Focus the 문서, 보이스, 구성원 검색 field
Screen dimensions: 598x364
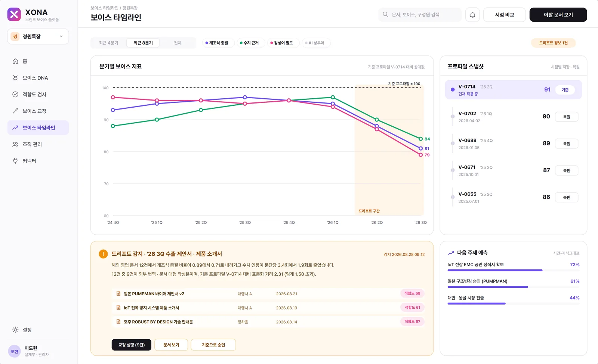point(420,15)
